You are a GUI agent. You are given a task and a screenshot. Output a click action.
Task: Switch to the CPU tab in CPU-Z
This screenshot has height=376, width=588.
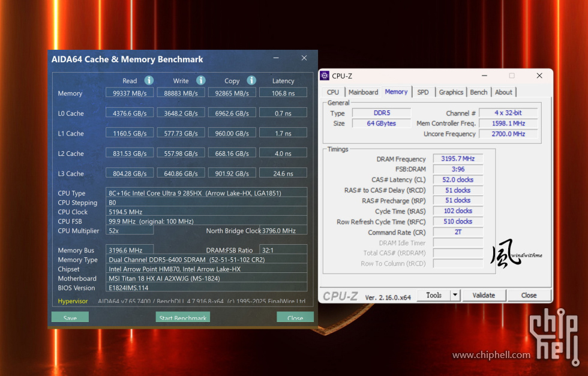[332, 92]
